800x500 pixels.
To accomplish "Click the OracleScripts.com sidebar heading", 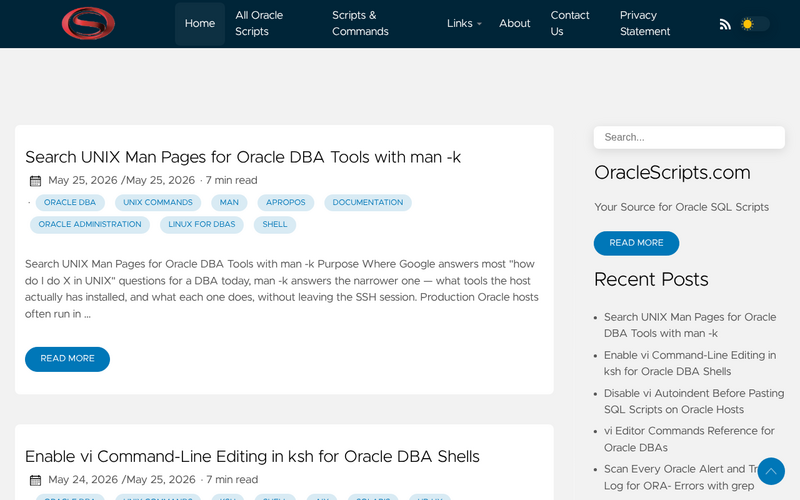I will click(x=672, y=173).
